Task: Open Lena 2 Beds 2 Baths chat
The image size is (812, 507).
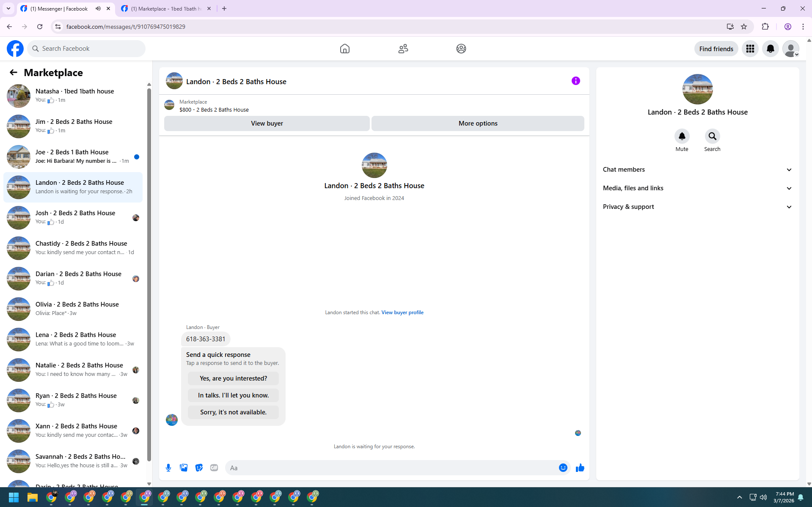Action: (73, 339)
